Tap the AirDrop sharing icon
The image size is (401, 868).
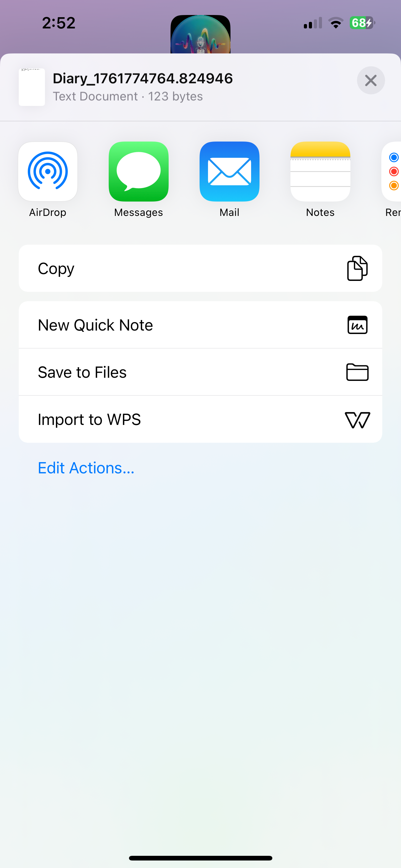48,172
